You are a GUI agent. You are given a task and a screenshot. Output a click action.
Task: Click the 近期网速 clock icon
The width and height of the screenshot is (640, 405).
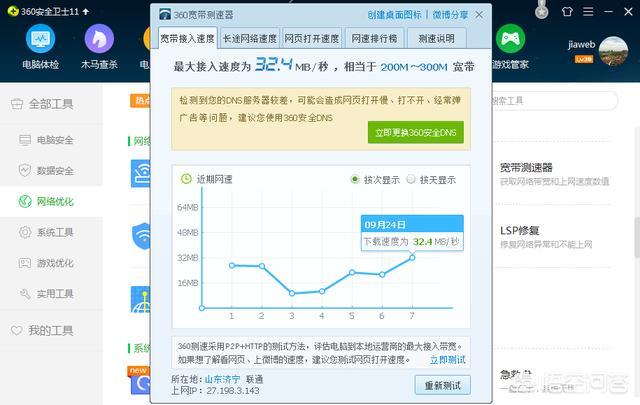point(186,179)
